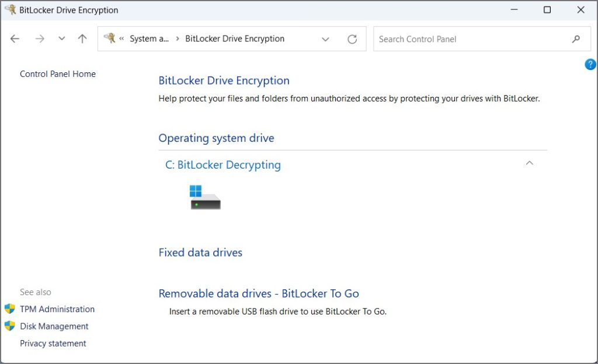Select 'BitLocker Drive Encryption' breadcrumb

pyautogui.click(x=235, y=38)
